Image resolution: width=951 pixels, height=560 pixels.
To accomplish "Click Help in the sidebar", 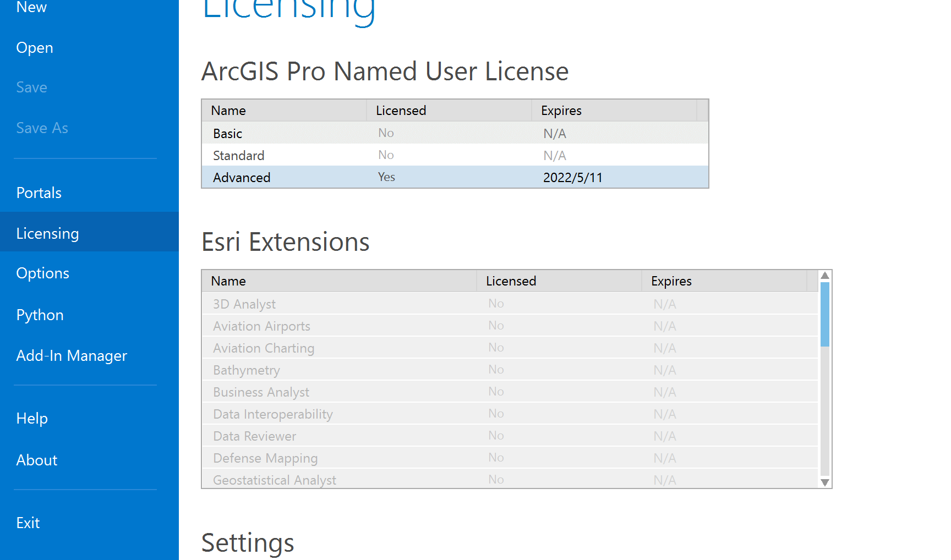I will (32, 419).
